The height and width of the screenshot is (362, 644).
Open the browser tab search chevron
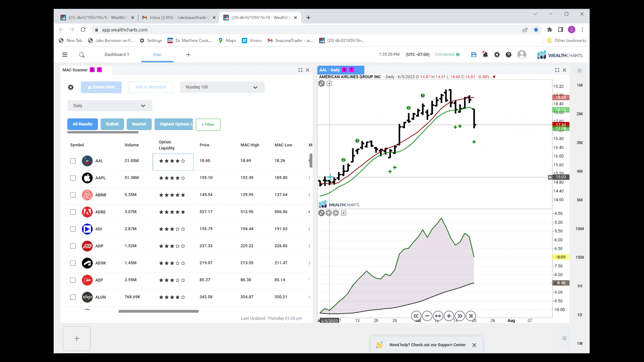pyautogui.click(x=535, y=14)
